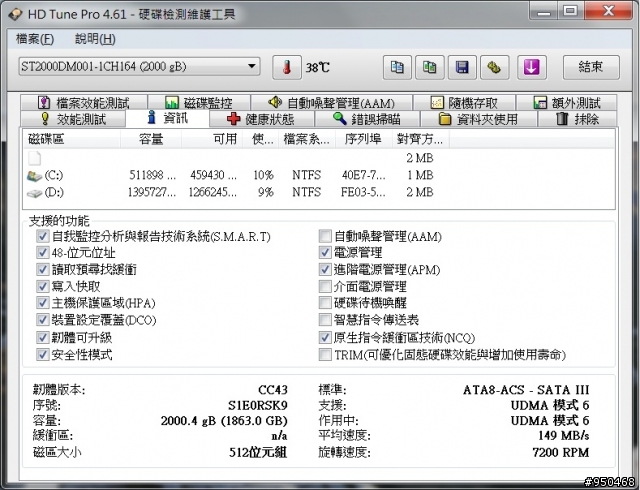Toggle the 硬碟待機喚醒 checkbox
Screen dimensions: 640x490
click(325, 303)
